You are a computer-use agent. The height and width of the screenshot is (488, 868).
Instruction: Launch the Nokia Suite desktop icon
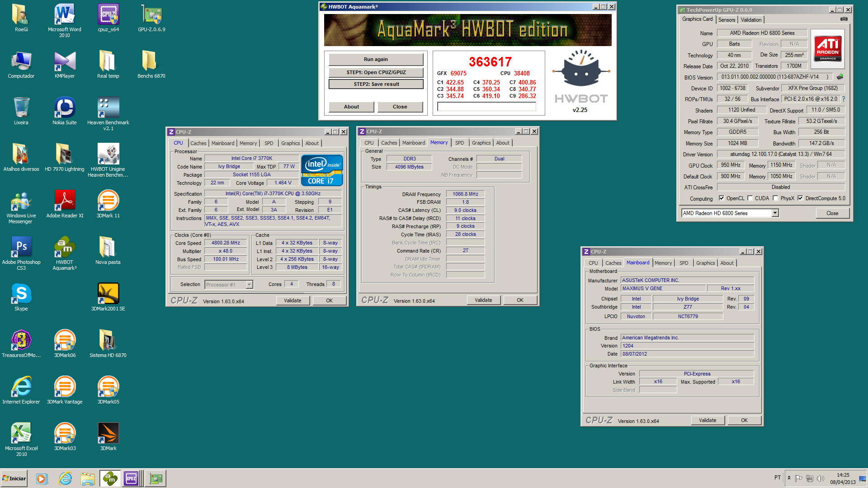[65, 111]
